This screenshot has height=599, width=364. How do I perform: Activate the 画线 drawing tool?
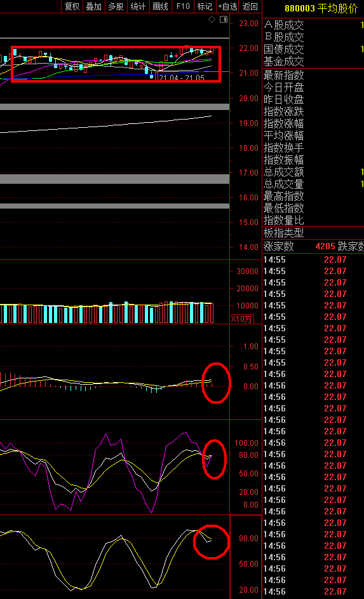pyautogui.click(x=160, y=6)
